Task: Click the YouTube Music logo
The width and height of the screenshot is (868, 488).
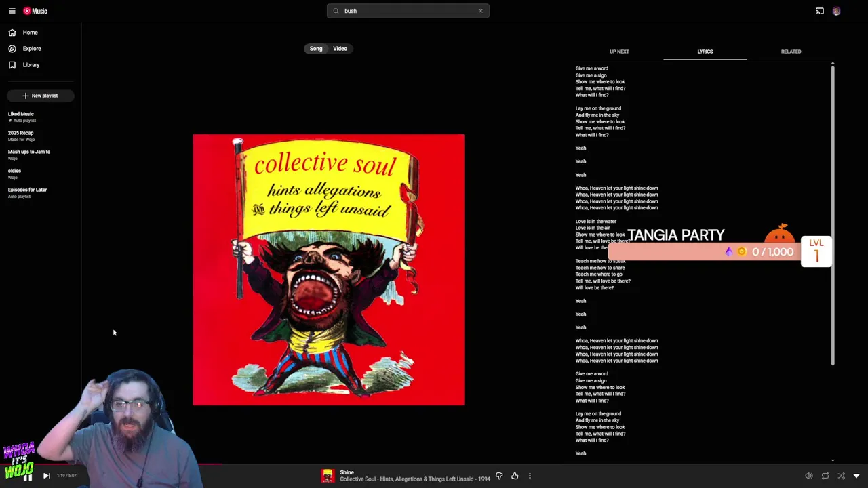Action: (x=35, y=11)
